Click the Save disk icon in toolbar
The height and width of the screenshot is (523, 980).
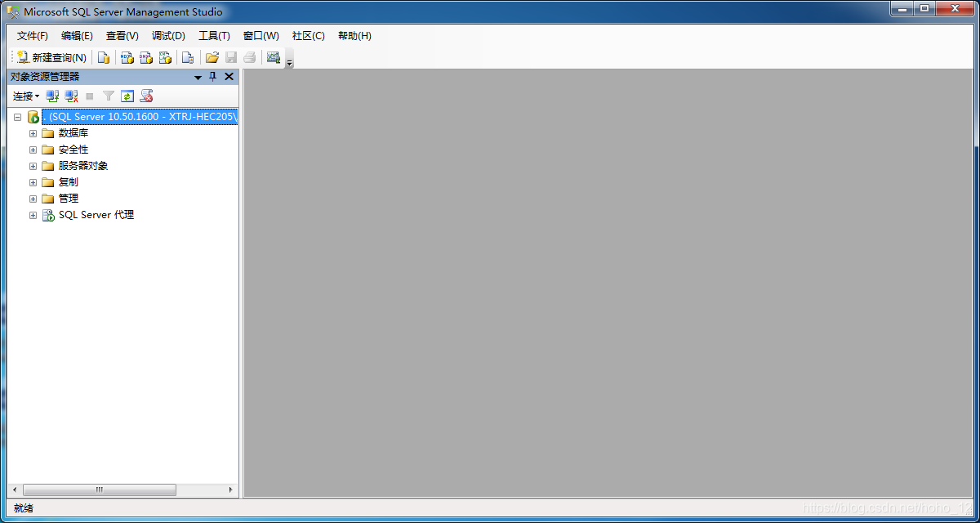click(231, 57)
